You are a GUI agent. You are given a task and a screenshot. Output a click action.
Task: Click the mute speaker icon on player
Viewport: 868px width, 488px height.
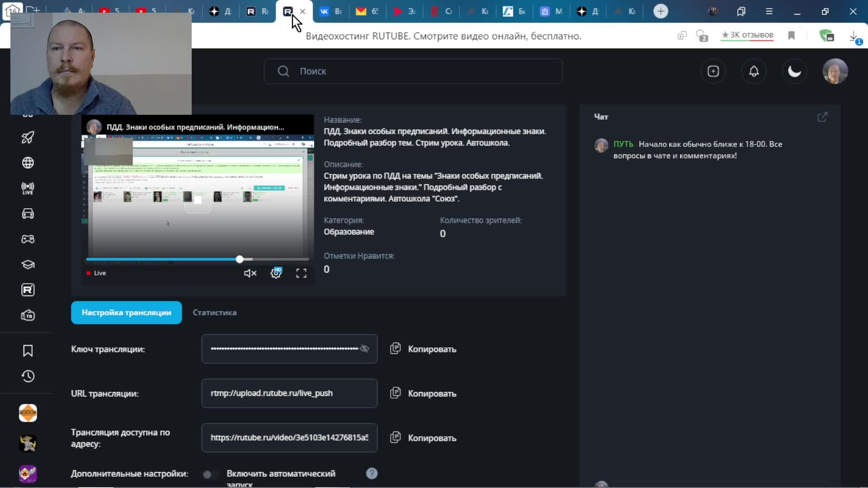[x=250, y=273]
